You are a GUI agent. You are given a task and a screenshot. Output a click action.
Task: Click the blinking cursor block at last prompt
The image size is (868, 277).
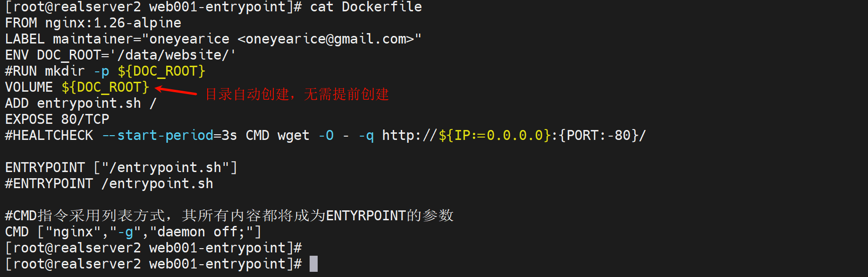tap(313, 264)
